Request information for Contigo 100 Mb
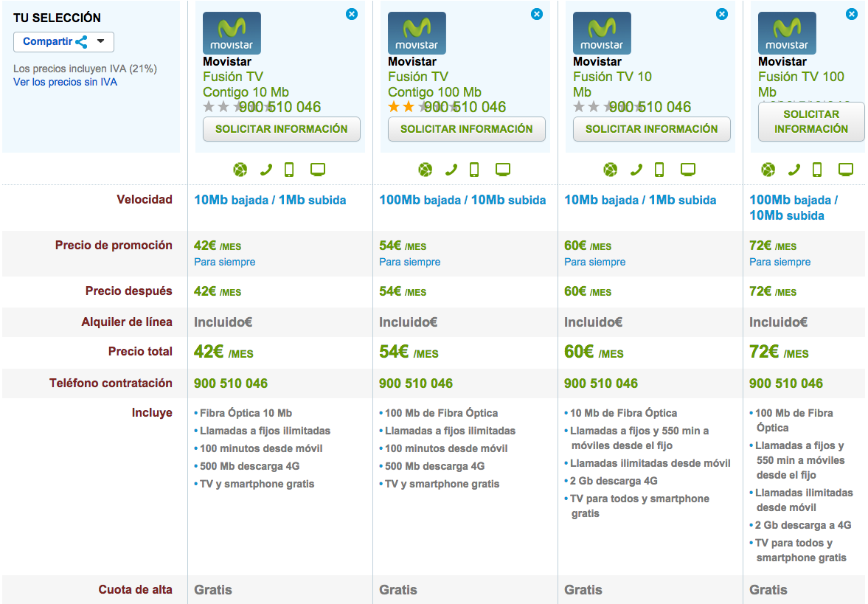Screen dimensions: 868x604 point(467,129)
